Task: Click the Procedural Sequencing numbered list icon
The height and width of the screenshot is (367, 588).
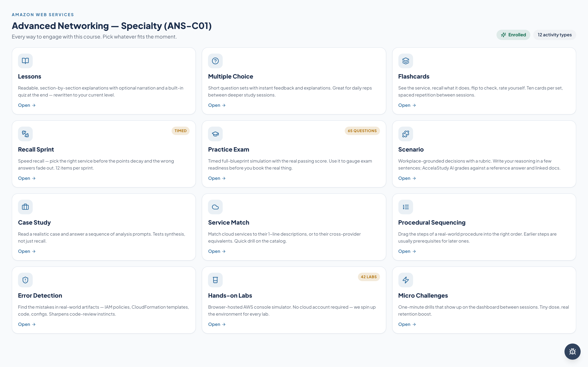Action: [406, 207]
